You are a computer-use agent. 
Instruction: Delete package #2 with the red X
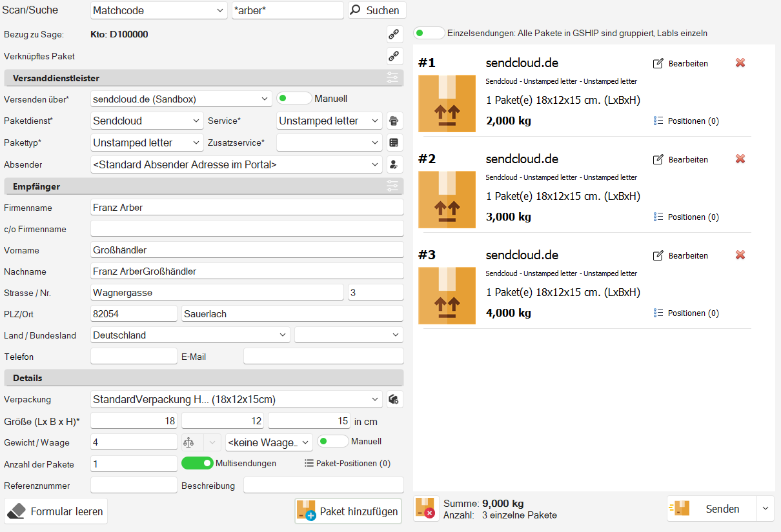click(740, 159)
